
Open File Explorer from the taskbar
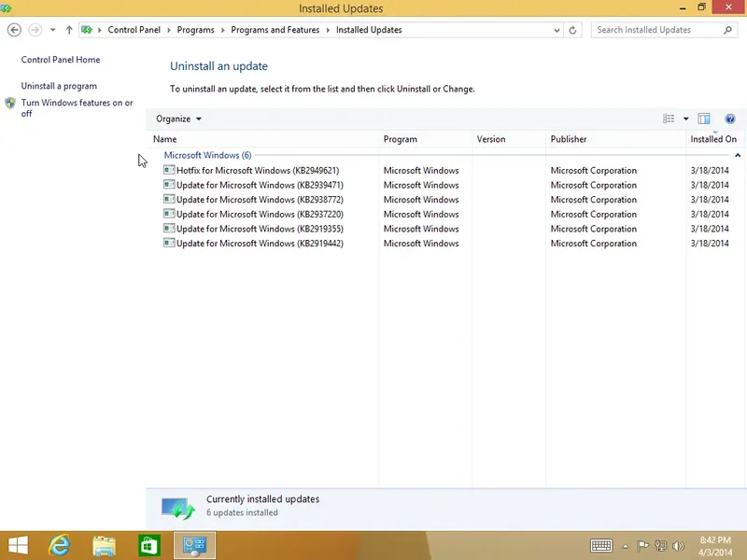tap(104, 545)
